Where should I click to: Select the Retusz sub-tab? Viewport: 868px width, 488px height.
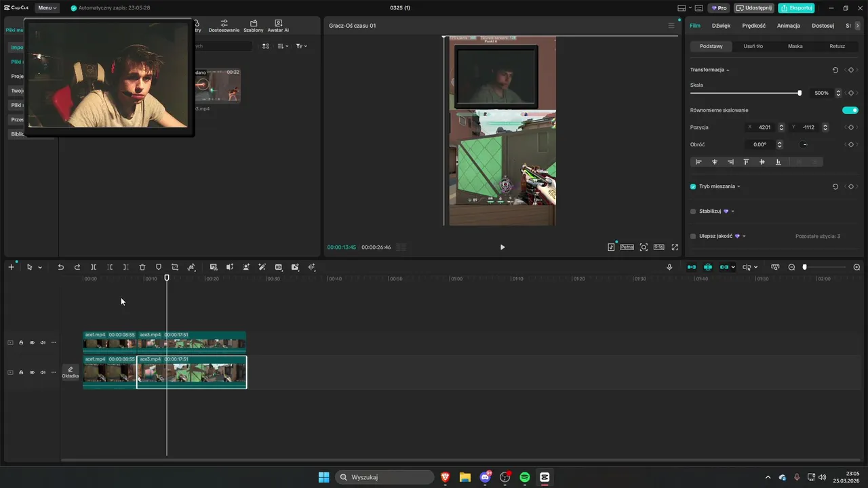click(837, 46)
